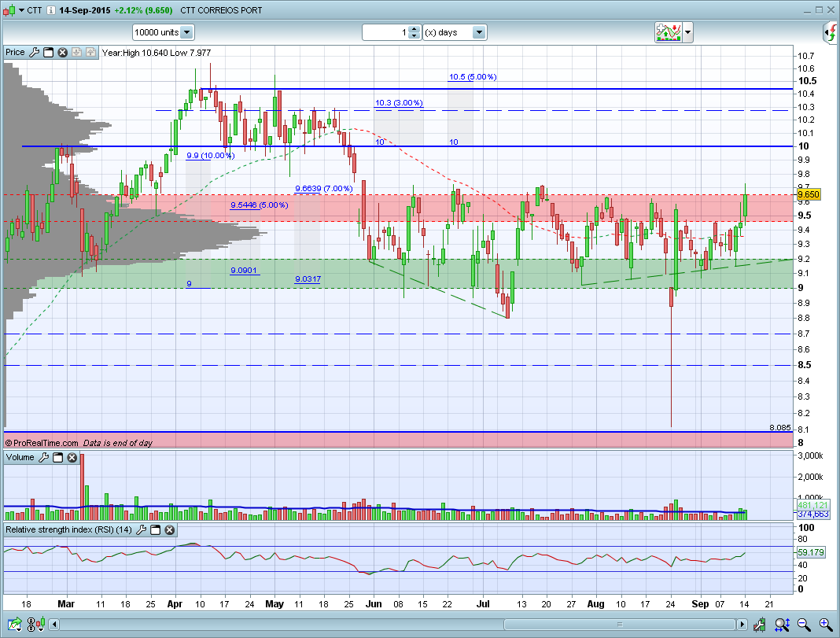
Task: Click the horizontal scrollbar right arrow
Action: 741,624
